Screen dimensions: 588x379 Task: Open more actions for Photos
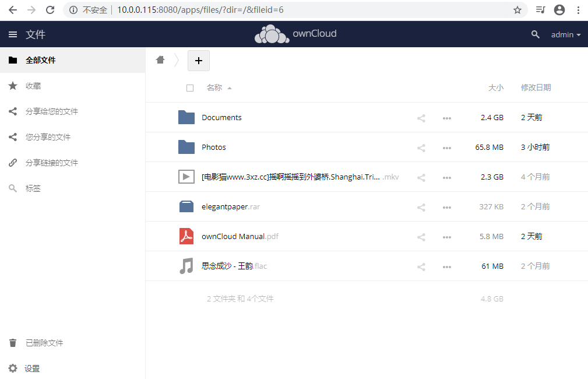click(446, 148)
